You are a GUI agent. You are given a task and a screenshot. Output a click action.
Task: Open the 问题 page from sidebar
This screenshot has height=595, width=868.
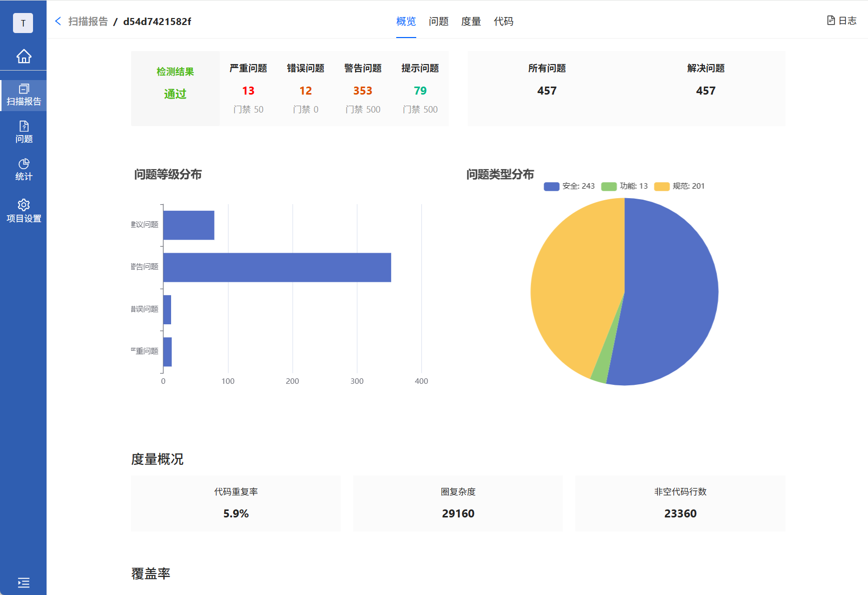coord(24,132)
